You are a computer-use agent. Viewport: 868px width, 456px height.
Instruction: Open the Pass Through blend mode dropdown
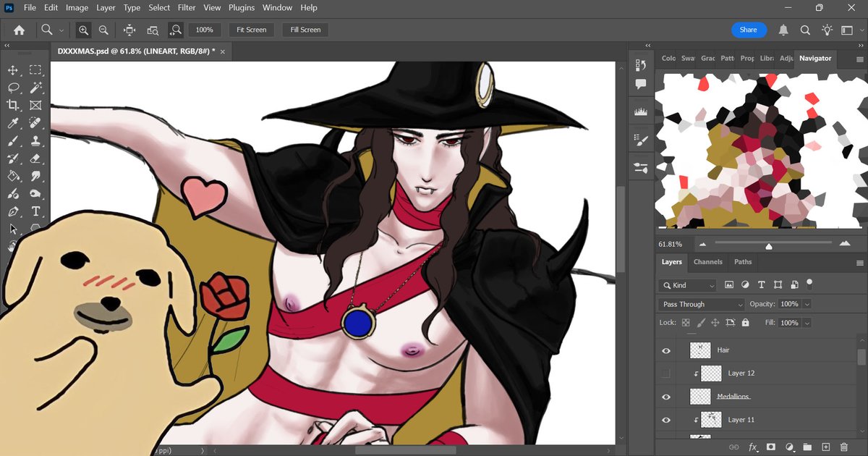(701, 305)
